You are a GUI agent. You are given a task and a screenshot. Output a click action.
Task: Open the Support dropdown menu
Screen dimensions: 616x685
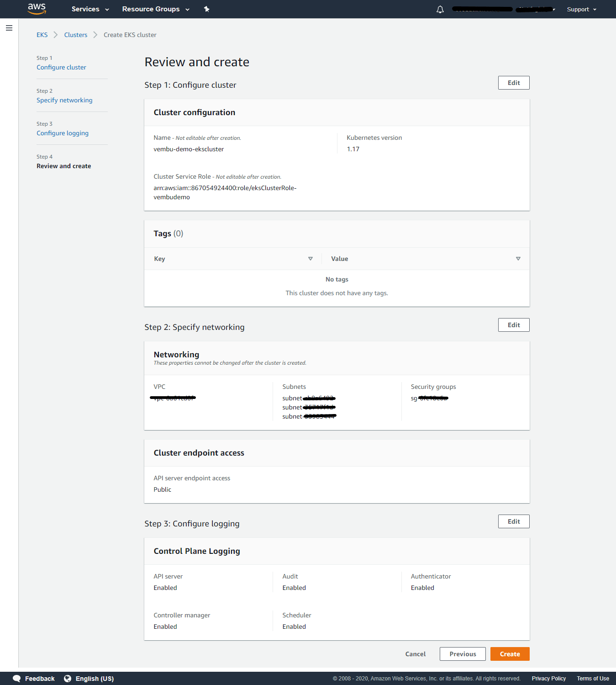point(582,9)
